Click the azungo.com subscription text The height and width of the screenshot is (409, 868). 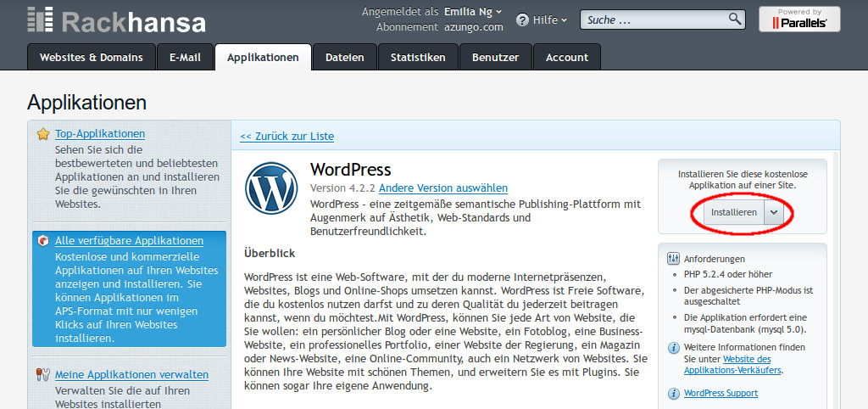coord(474,26)
